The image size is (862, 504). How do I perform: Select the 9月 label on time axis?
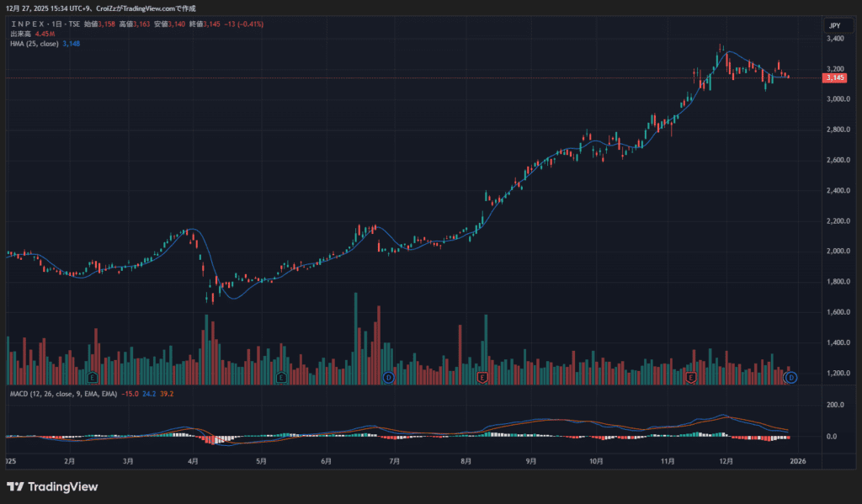(530, 461)
